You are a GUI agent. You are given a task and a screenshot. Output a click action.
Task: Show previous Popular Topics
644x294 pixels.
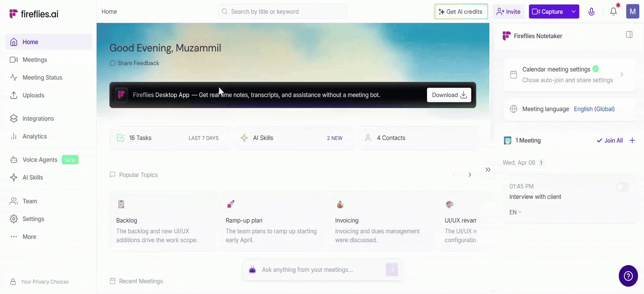coord(454,175)
